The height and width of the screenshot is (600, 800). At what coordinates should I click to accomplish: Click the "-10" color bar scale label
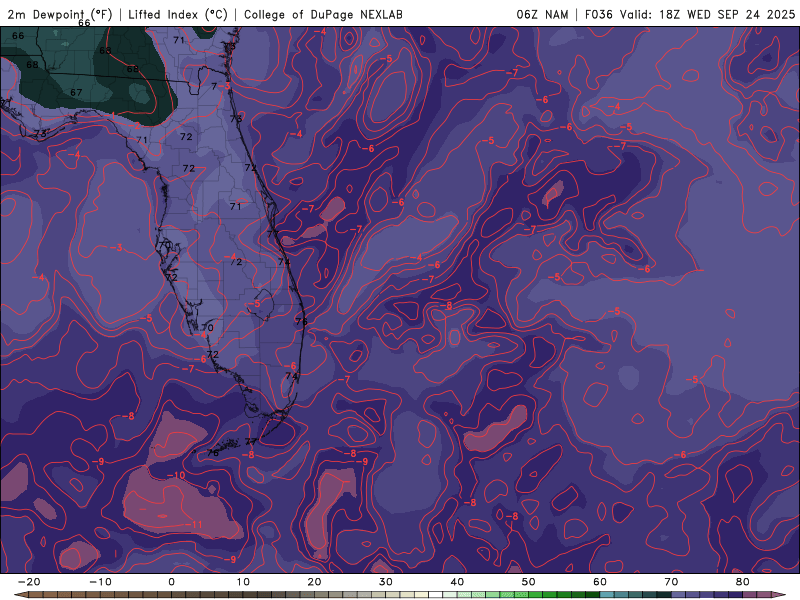click(x=100, y=582)
